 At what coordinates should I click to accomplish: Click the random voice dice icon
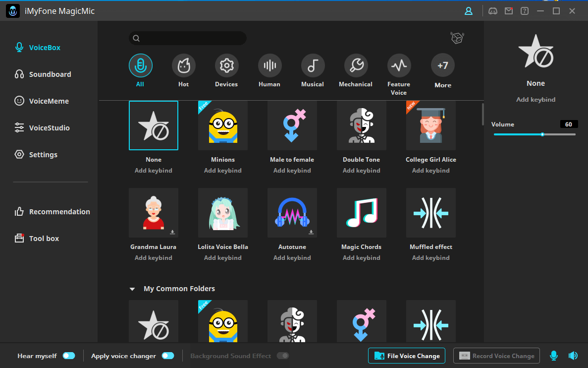tap(457, 38)
